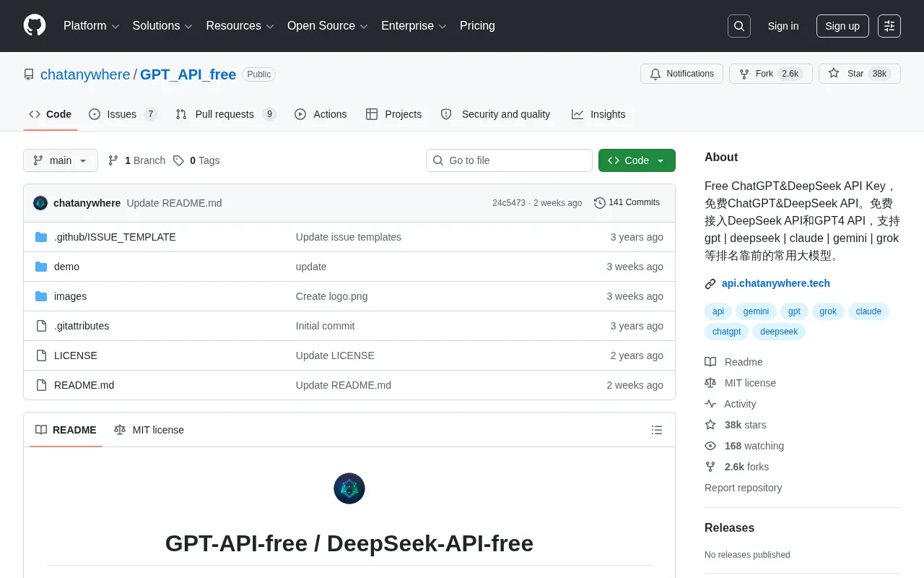Open the appearance settings icon button
Screen dimensions: 924x578
click(889, 26)
